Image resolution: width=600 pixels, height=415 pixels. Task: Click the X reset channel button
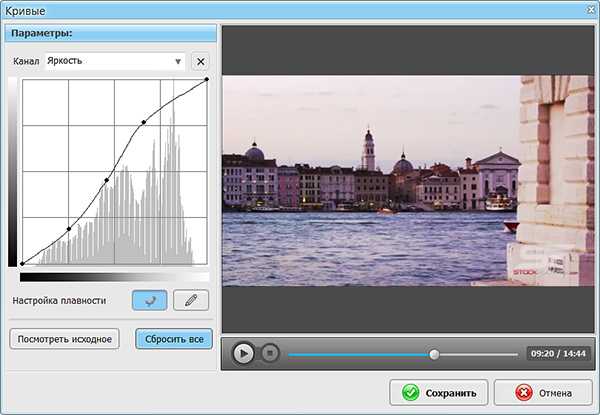[201, 62]
